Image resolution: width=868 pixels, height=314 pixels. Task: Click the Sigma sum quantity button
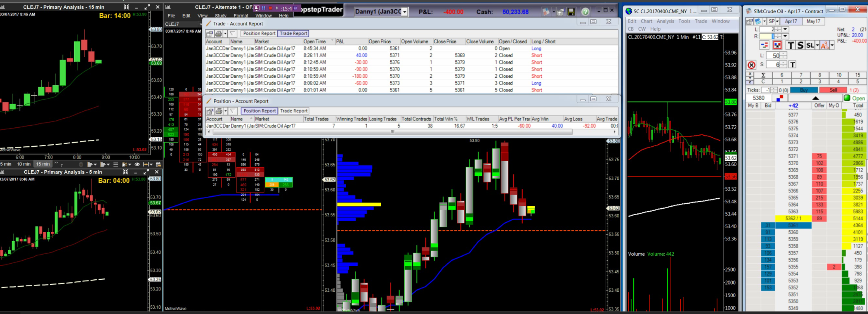tap(763, 75)
